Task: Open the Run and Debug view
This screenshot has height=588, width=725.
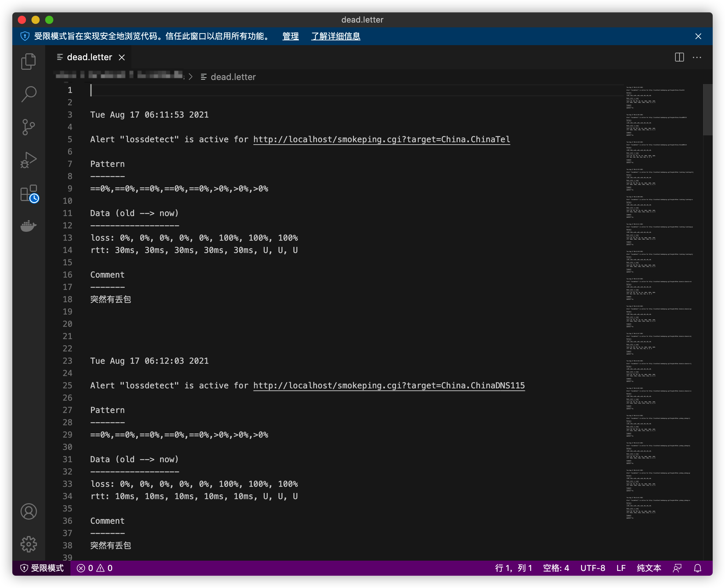Action: point(28,160)
